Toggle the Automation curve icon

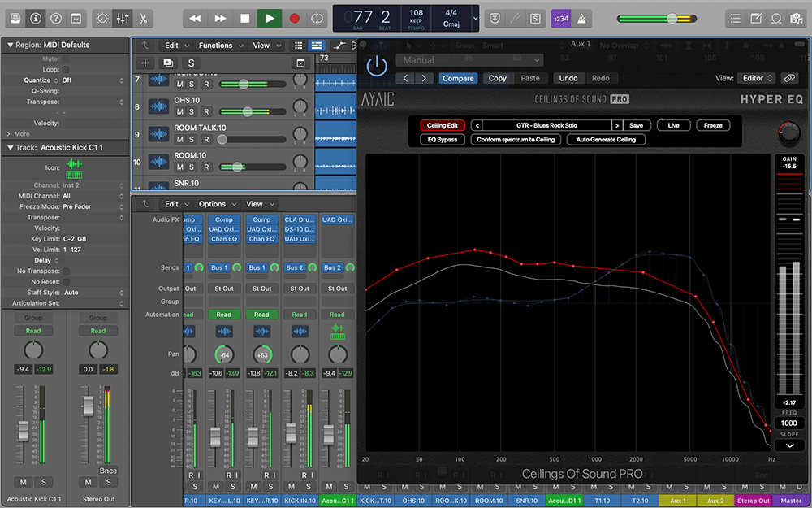coord(339,46)
